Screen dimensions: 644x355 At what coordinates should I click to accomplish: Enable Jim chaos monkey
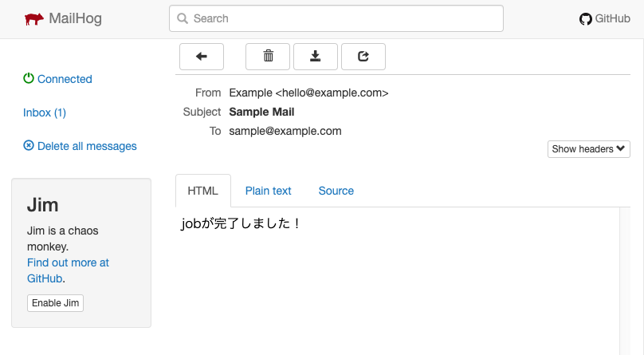[x=55, y=303]
